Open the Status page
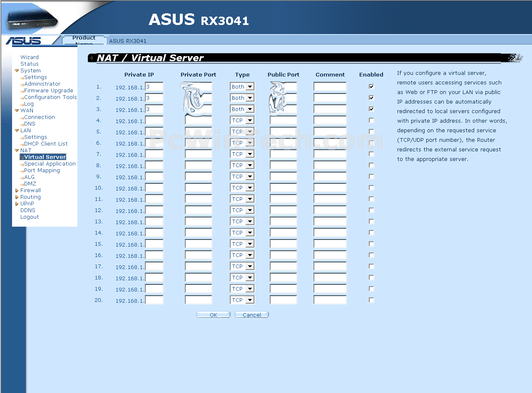Image resolution: width=532 pixels, height=393 pixels. [30, 64]
